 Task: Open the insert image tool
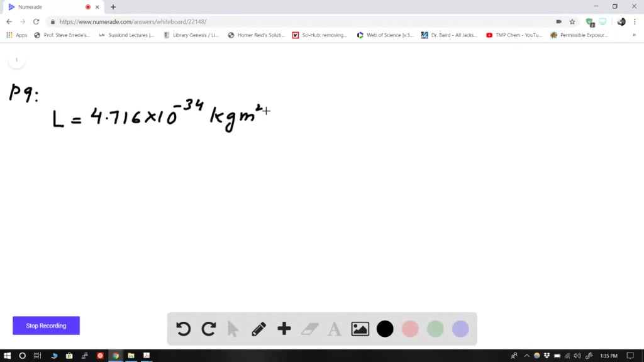pyautogui.click(x=360, y=329)
